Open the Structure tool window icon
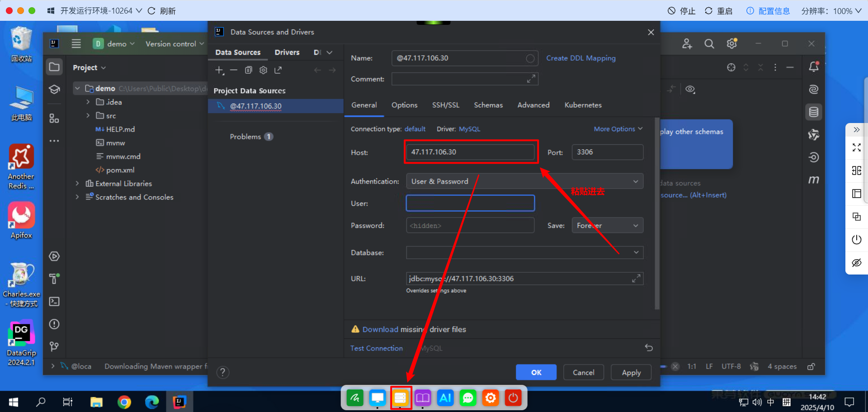The width and height of the screenshot is (868, 412). [54, 118]
